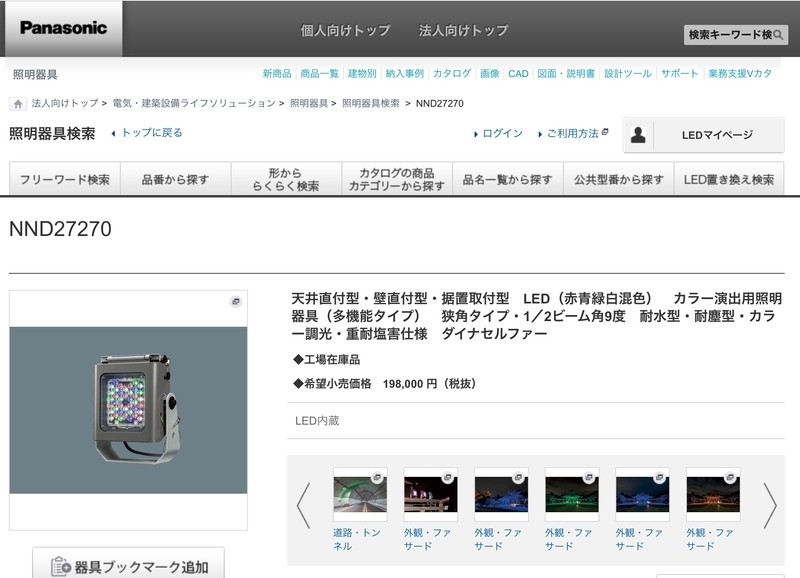Image resolution: width=800 pixels, height=578 pixels.
Task: Click the search magnifier icon
Action: coord(778,35)
